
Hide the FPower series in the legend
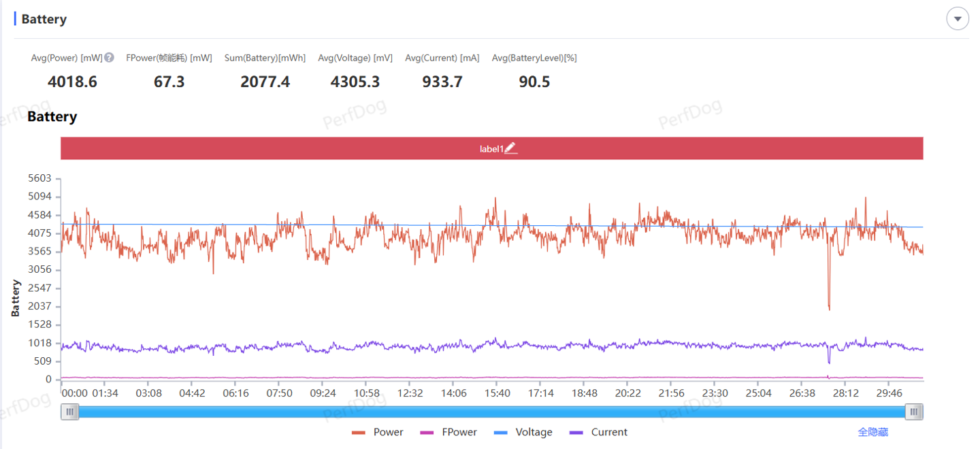click(x=448, y=433)
